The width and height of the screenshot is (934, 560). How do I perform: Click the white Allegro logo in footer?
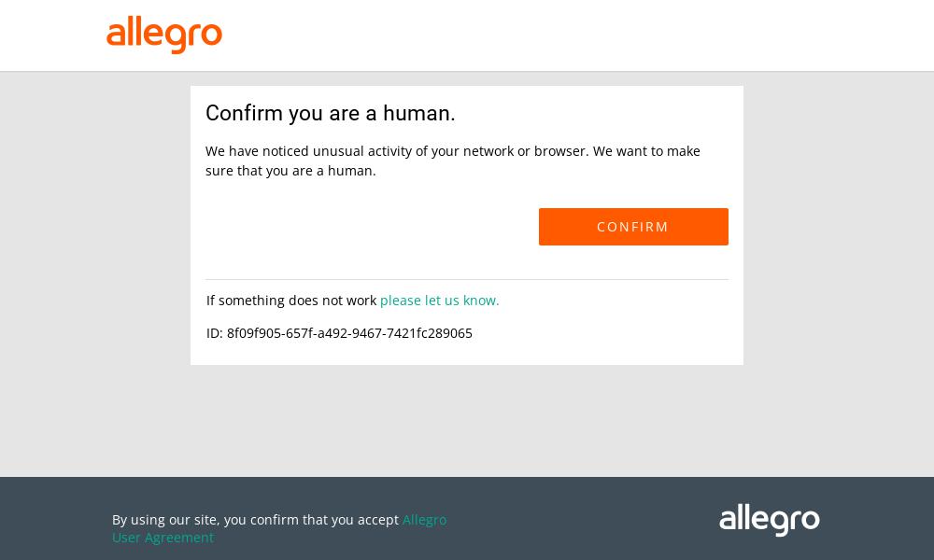click(769, 520)
